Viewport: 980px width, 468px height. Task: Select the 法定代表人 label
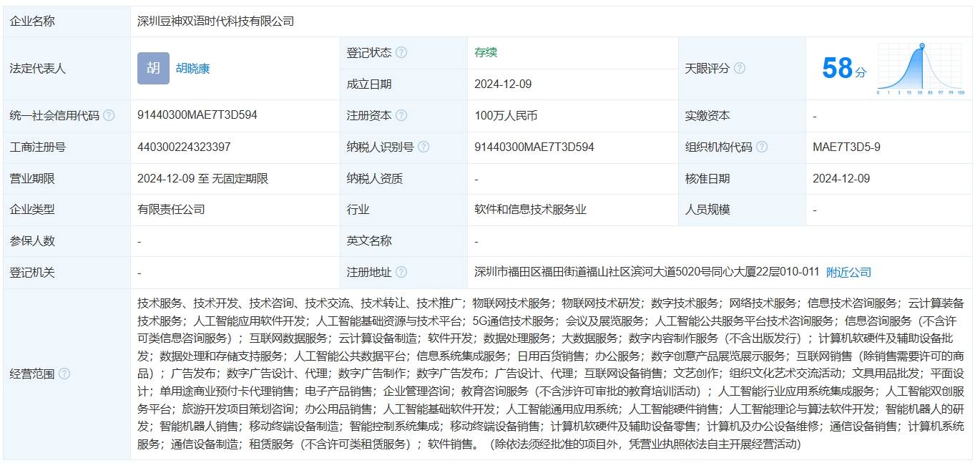tap(38, 69)
